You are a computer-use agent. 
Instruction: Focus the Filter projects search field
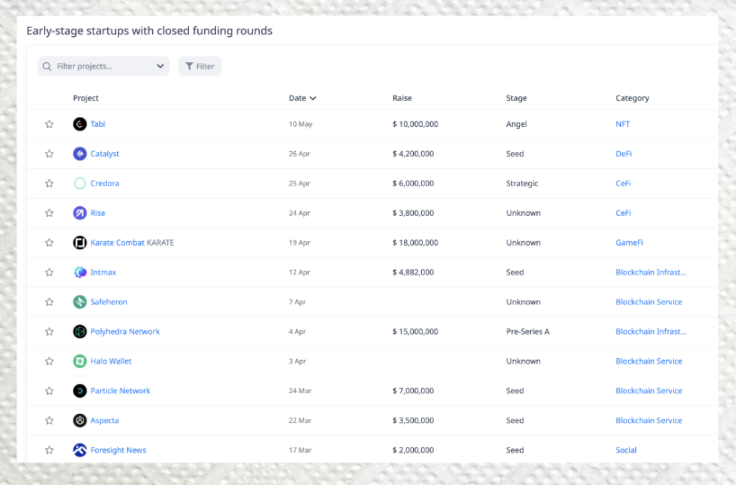tap(104, 66)
